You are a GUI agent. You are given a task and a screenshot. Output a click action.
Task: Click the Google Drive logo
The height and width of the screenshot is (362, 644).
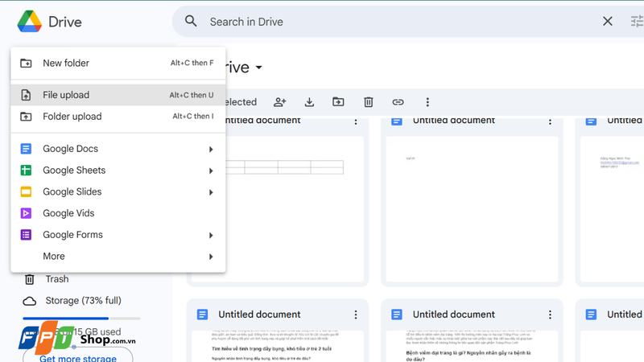pyautogui.click(x=30, y=22)
